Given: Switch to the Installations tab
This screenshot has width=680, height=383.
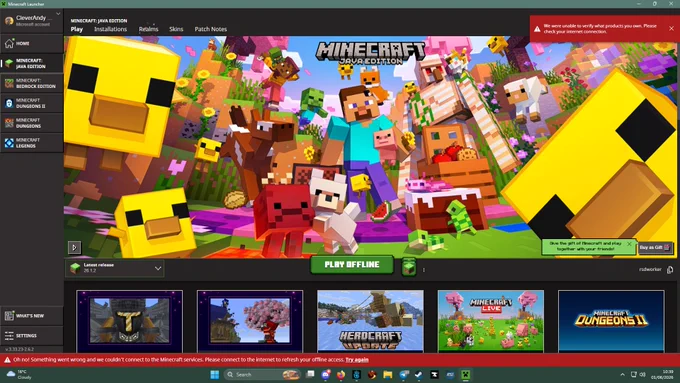Looking at the screenshot, I should (x=111, y=29).
